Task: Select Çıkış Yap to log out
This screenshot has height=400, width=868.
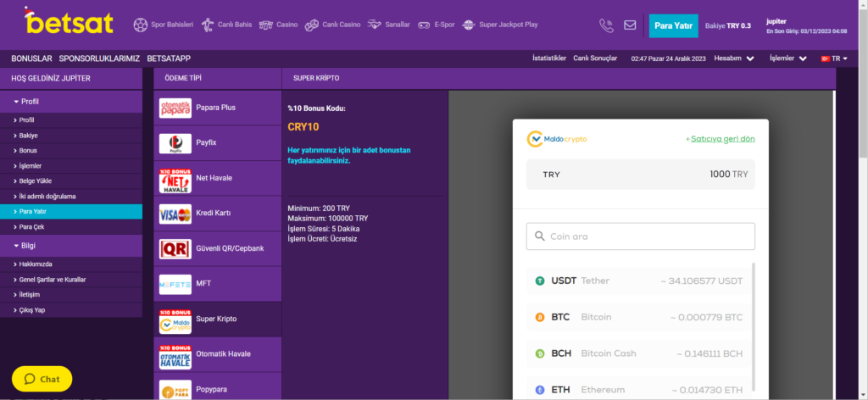Action: point(71,310)
